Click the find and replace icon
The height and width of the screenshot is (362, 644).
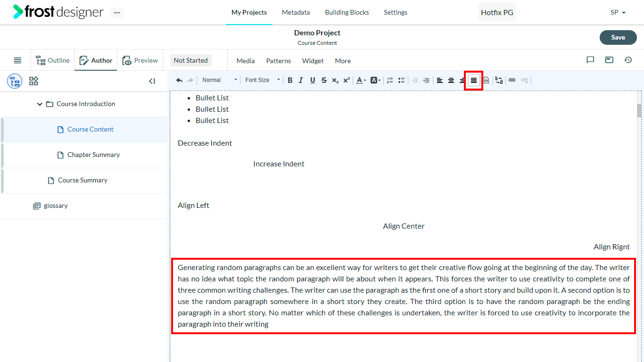click(x=499, y=80)
